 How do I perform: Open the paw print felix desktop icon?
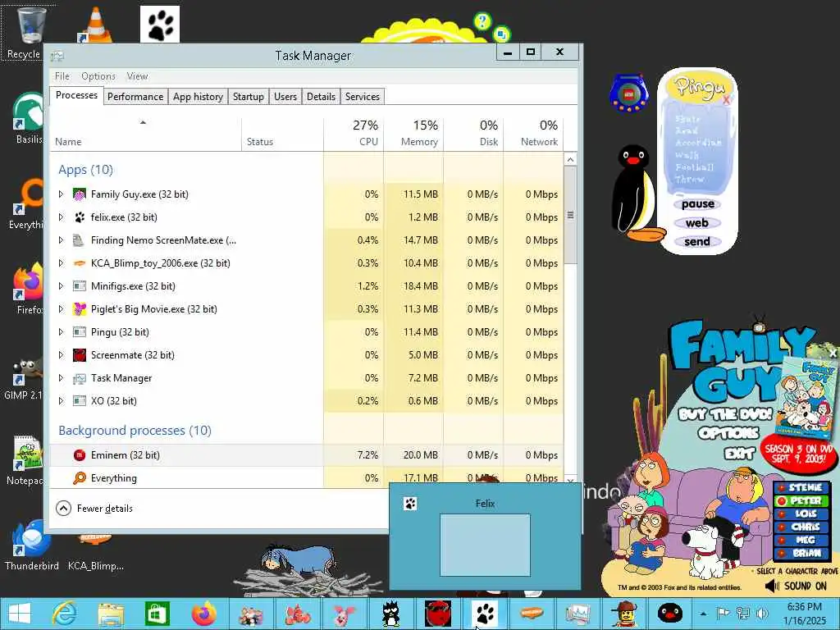point(160,25)
